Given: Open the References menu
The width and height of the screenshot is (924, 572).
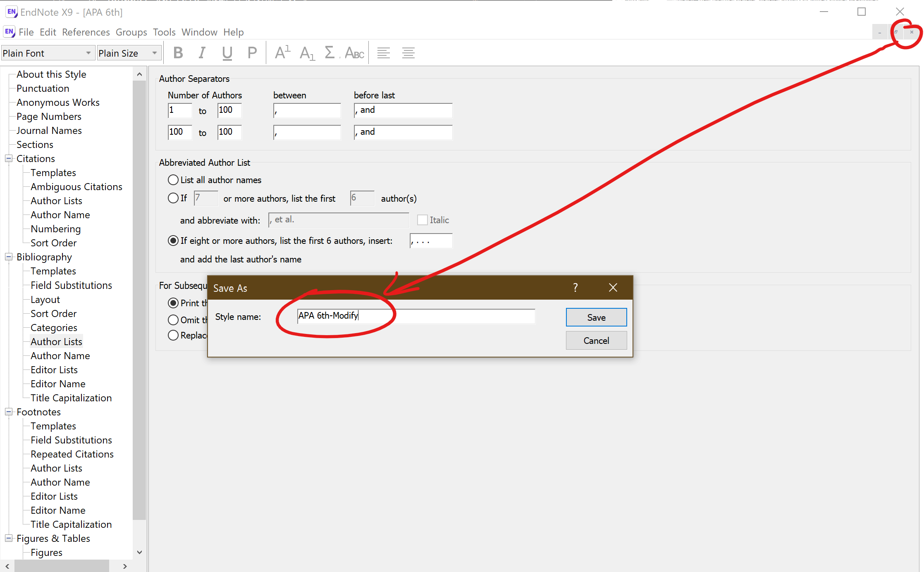Looking at the screenshot, I should point(86,32).
